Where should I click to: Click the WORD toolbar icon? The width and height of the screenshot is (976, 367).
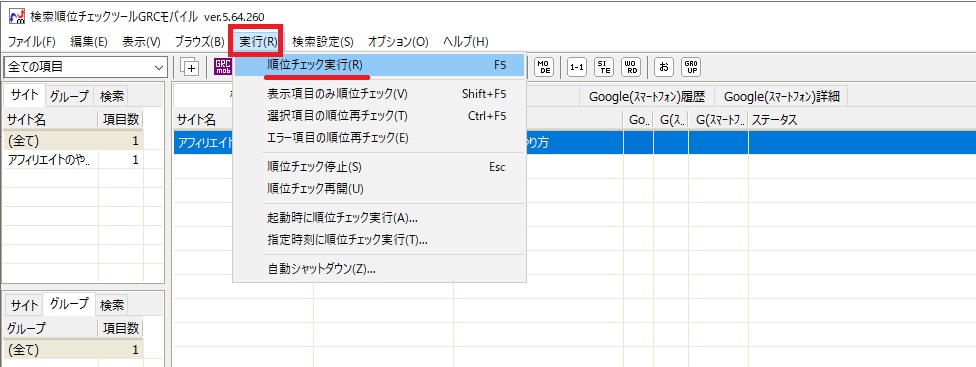pos(630,67)
